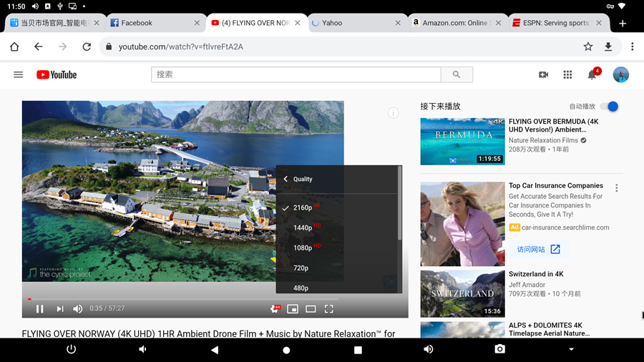The image size is (644, 362).
Task: Open the ad's three-dot options menu
Action: (x=616, y=188)
